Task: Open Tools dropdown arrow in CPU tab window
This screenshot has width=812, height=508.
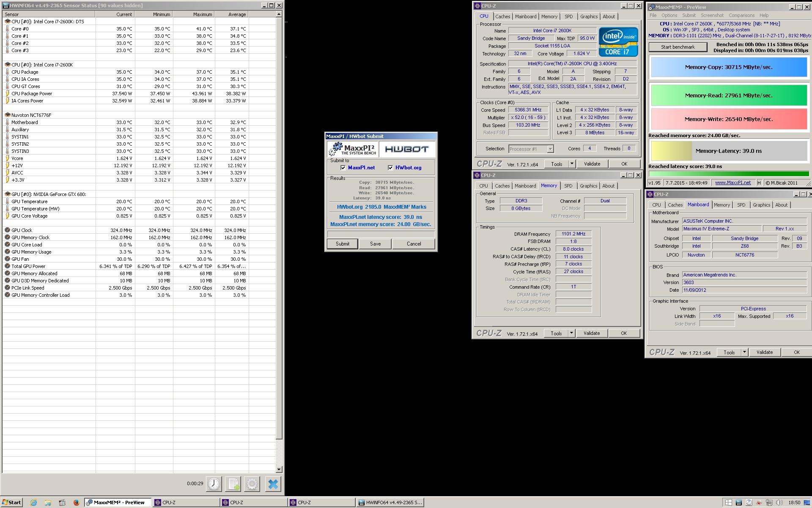Action: pos(572,164)
